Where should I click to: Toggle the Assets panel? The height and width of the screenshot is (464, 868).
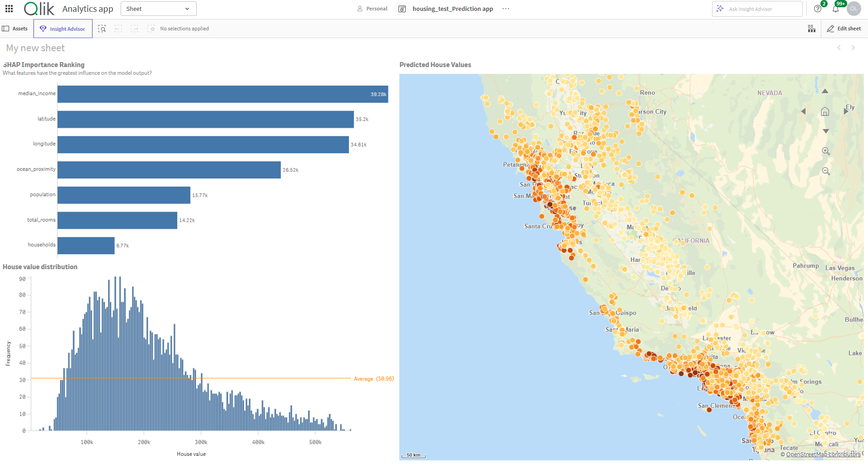(x=15, y=29)
